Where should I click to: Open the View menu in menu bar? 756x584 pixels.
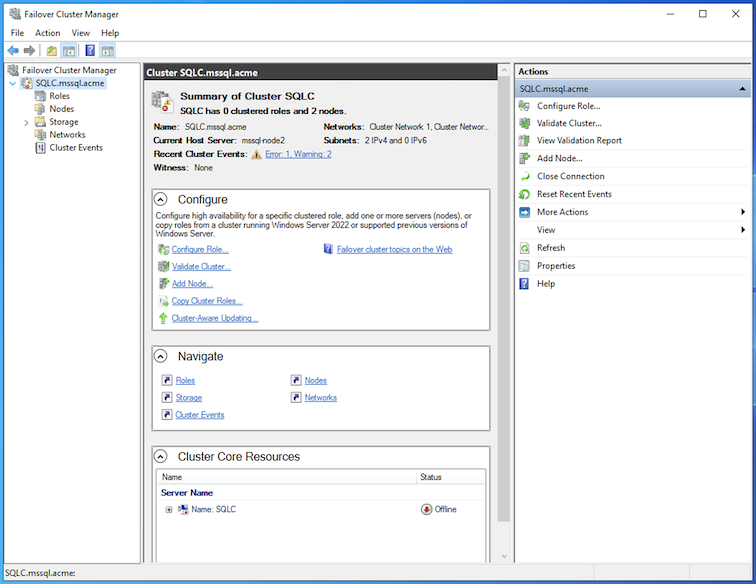pyautogui.click(x=81, y=33)
